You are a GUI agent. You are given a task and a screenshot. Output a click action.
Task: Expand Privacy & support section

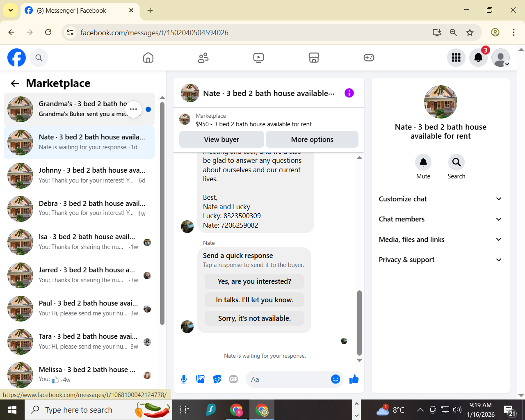pyautogui.click(x=441, y=260)
